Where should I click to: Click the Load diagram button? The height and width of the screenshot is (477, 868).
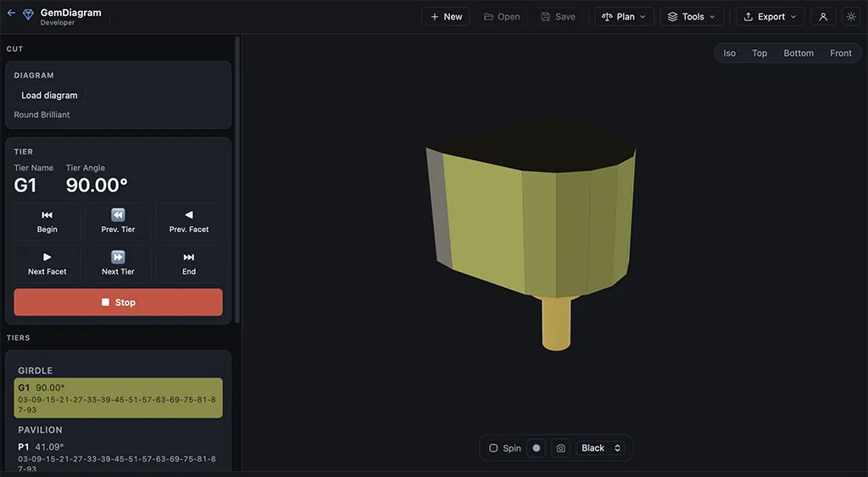pyautogui.click(x=49, y=95)
